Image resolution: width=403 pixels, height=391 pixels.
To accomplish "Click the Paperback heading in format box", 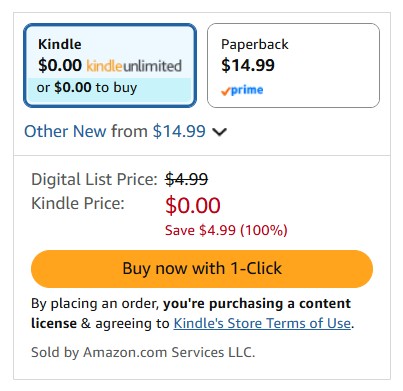I will pyautogui.click(x=255, y=45).
